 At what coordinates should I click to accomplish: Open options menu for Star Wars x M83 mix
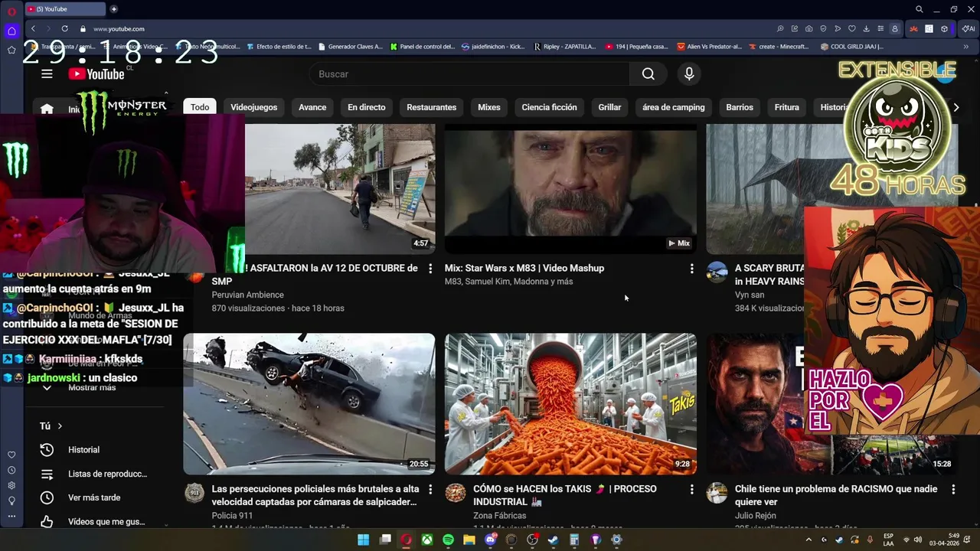691,269
